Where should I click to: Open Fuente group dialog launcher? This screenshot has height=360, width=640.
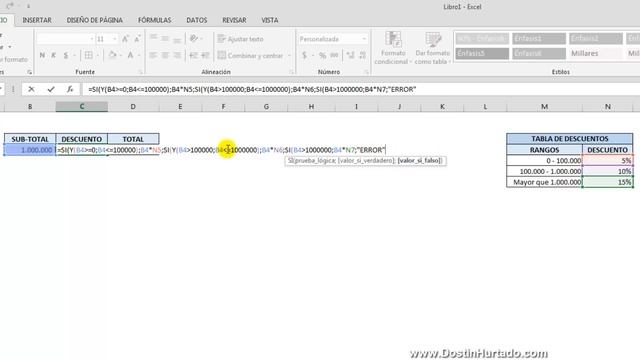pos(140,72)
